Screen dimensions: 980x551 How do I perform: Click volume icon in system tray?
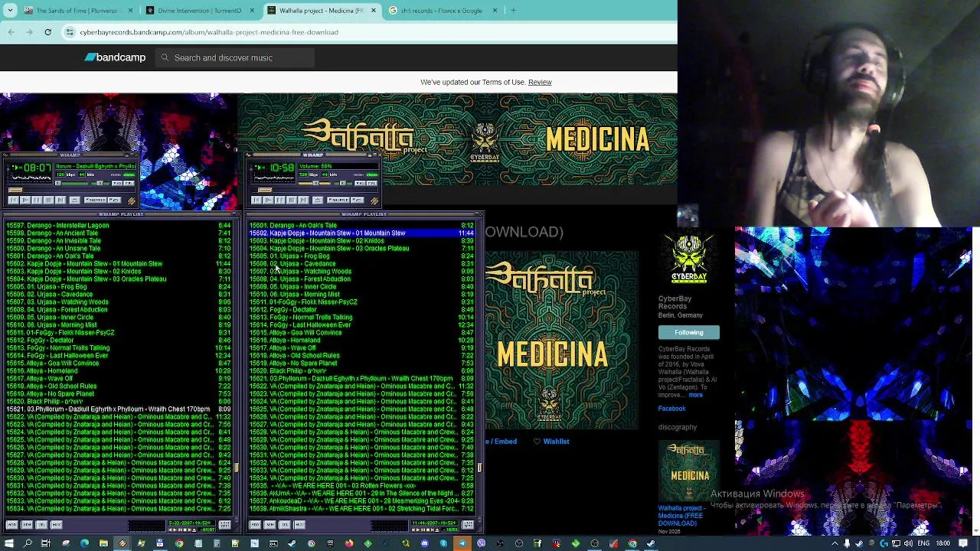pyautogui.click(x=908, y=543)
